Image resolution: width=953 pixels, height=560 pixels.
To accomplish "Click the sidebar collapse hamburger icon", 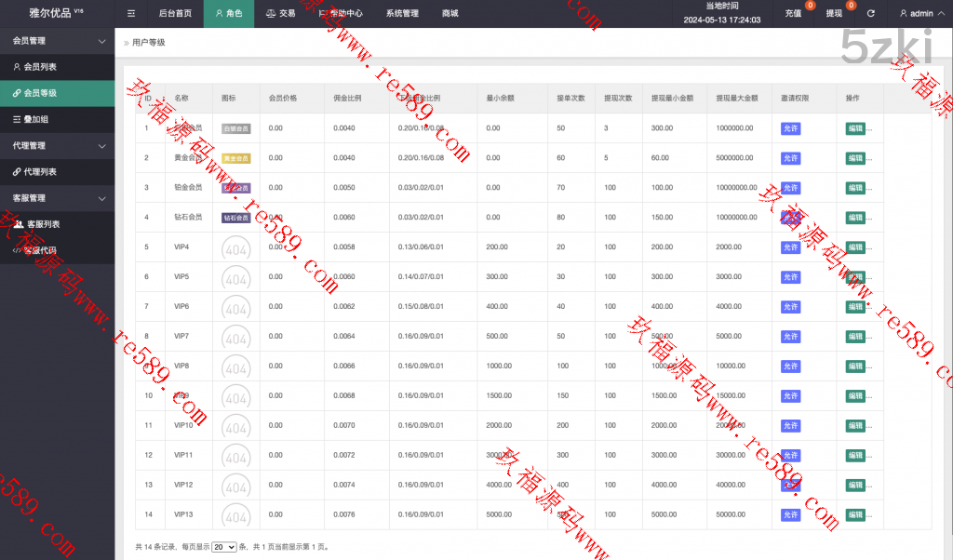I will (x=131, y=14).
